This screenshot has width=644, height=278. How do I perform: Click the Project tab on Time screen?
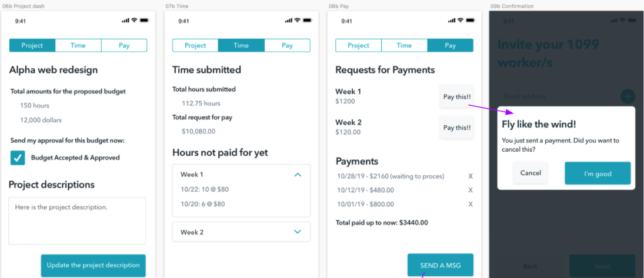[x=195, y=45]
